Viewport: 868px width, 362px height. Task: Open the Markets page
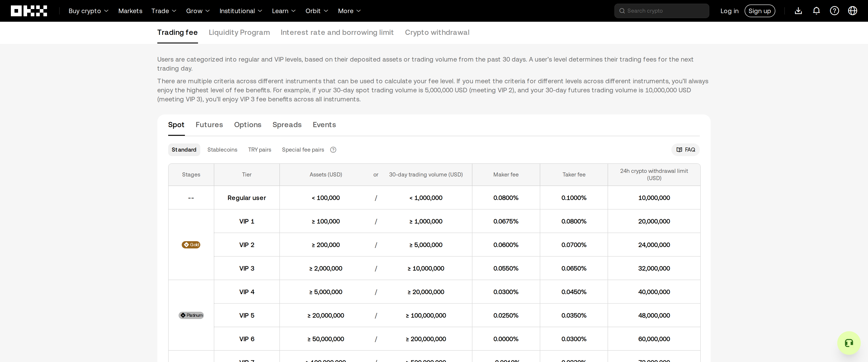(130, 11)
